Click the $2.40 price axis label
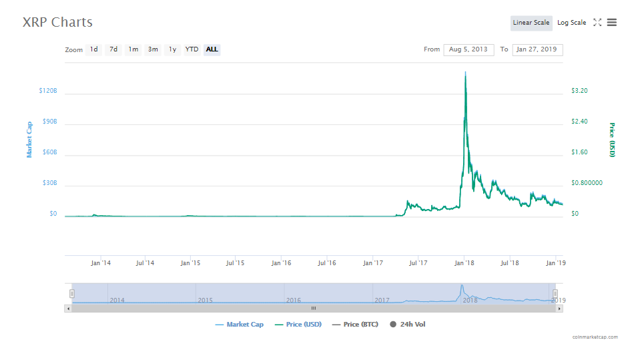 point(579,122)
